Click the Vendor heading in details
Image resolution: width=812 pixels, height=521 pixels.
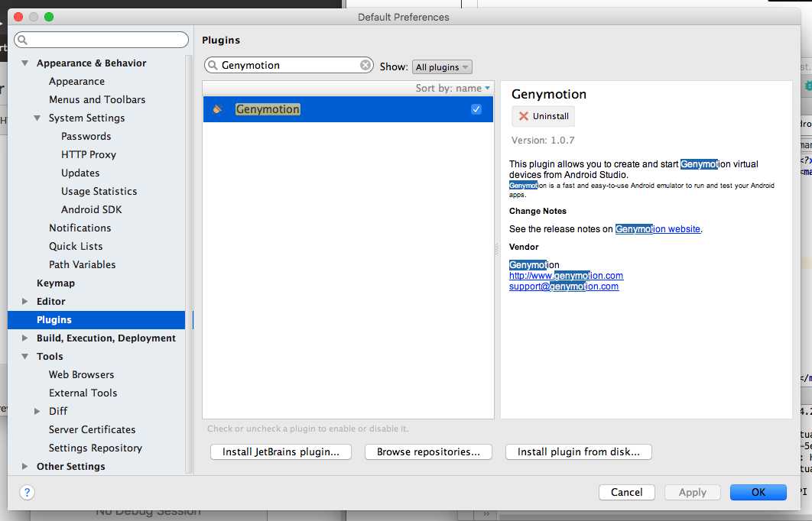(x=524, y=247)
